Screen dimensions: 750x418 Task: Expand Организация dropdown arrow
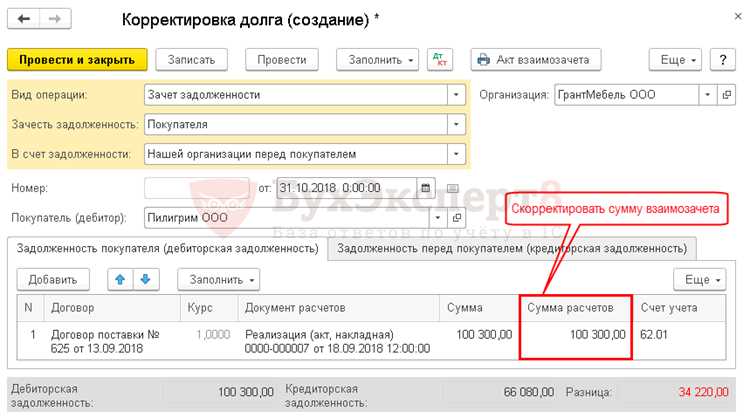(708, 95)
